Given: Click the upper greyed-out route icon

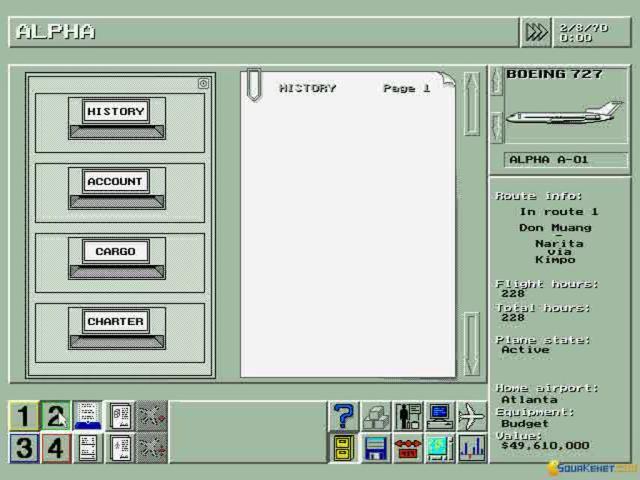Looking at the screenshot, I should (152, 416).
